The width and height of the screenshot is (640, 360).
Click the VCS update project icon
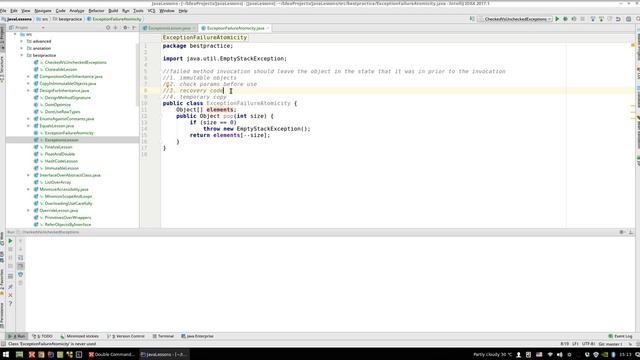[x=593, y=19]
